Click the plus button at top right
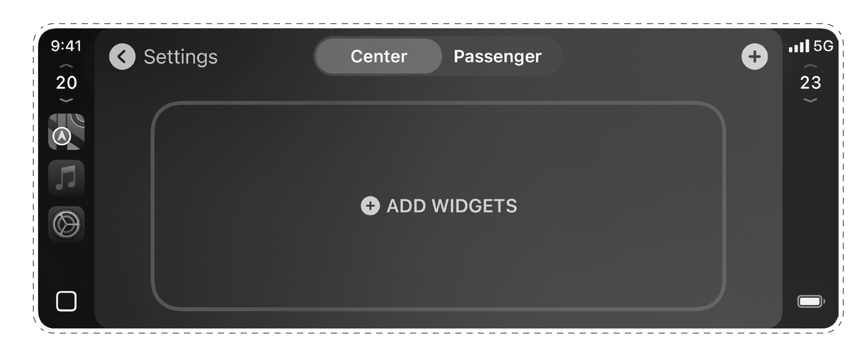Screen dimensions: 868x357 coord(755,57)
